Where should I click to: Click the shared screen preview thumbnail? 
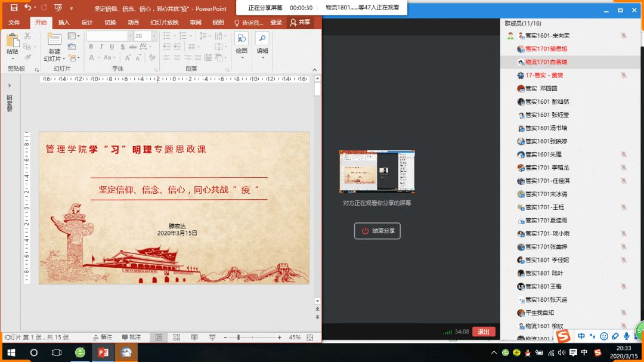pyautogui.click(x=377, y=172)
